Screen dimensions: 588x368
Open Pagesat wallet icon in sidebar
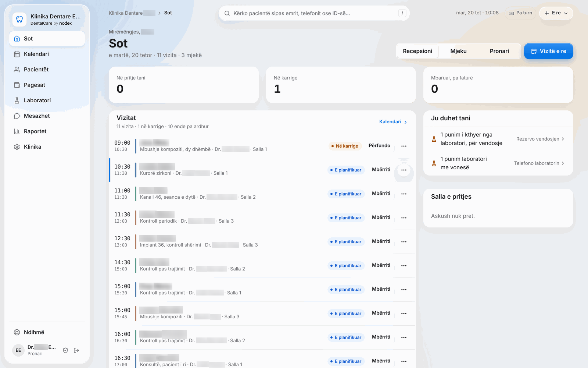(17, 85)
